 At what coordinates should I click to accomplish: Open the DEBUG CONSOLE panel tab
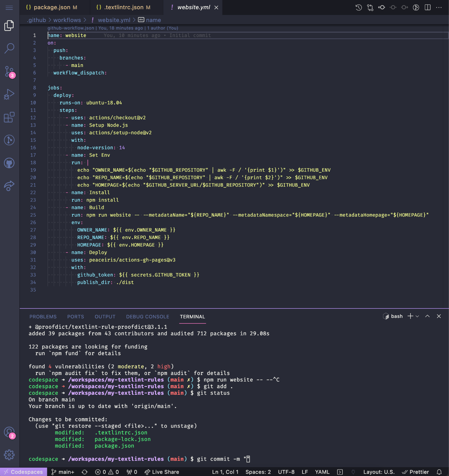click(x=148, y=317)
